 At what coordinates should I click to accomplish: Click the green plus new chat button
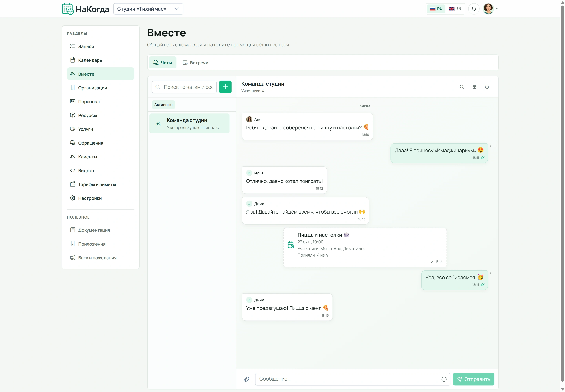coord(225,87)
